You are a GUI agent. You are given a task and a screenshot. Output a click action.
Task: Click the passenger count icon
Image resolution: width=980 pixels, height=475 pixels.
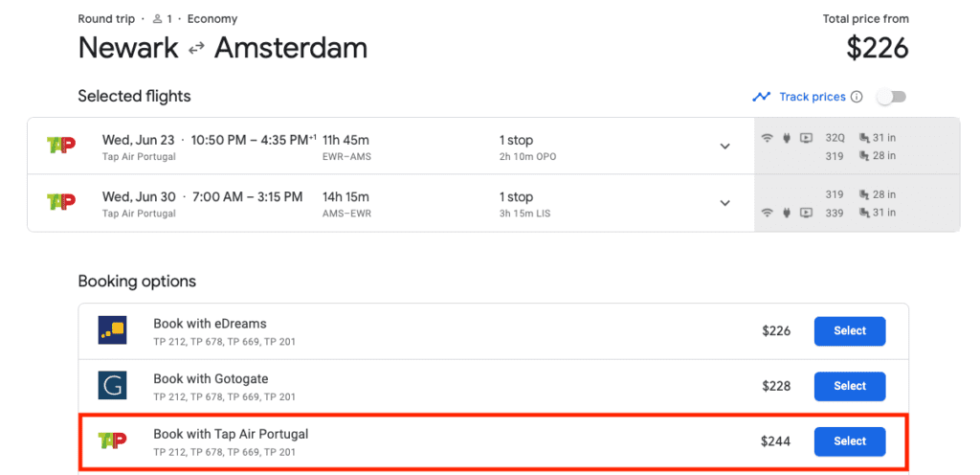tap(157, 19)
